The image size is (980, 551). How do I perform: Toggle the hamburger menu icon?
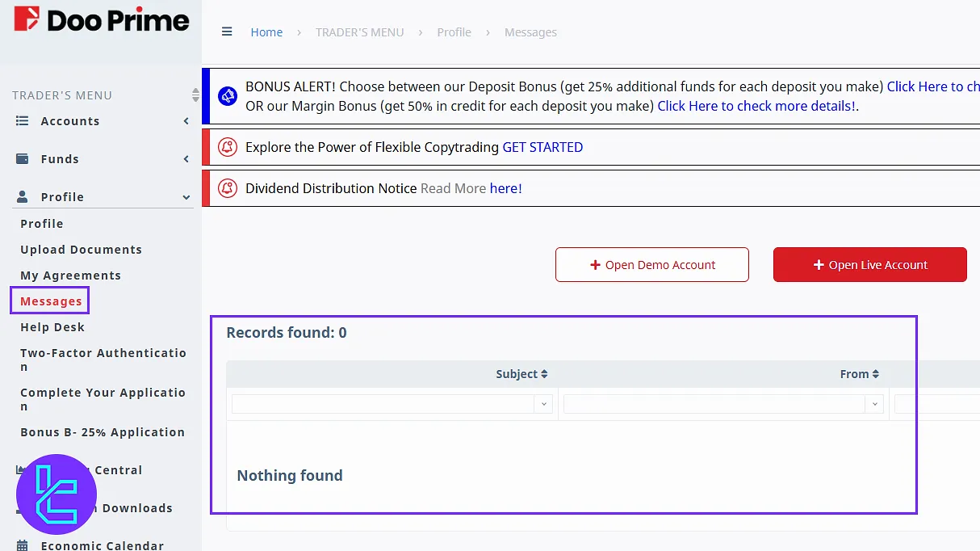coord(227,32)
